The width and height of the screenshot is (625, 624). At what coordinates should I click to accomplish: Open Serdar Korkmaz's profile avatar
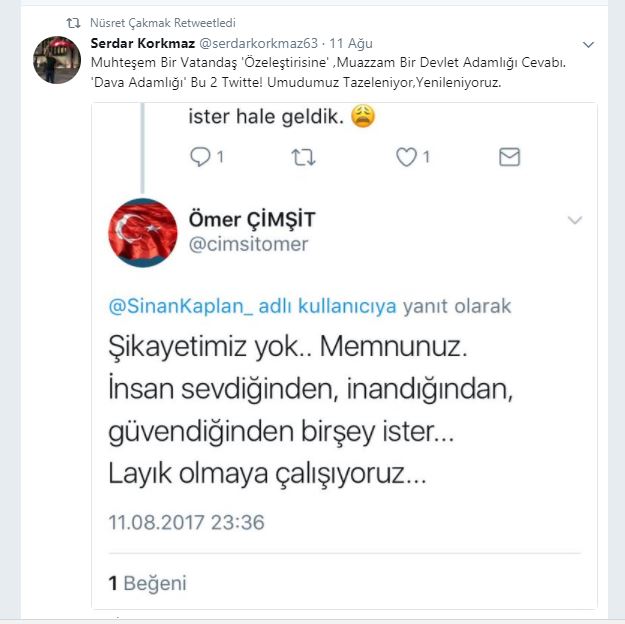click(x=57, y=60)
